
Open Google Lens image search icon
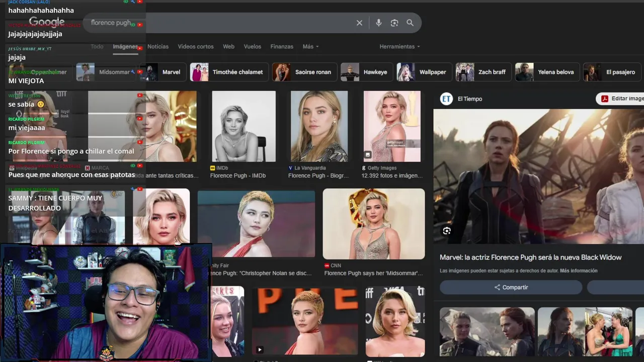[x=394, y=23]
